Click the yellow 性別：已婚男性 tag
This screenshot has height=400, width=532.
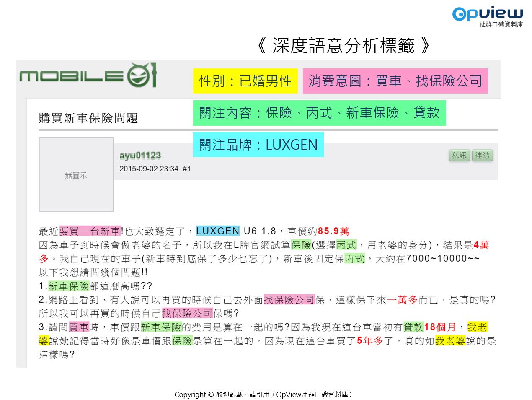(x=245, y=81)
